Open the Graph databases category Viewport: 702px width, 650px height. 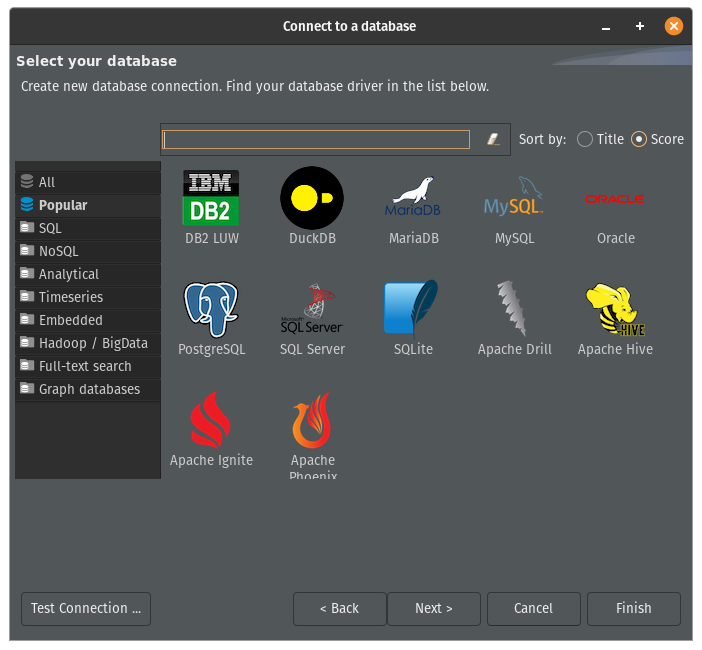89,389
